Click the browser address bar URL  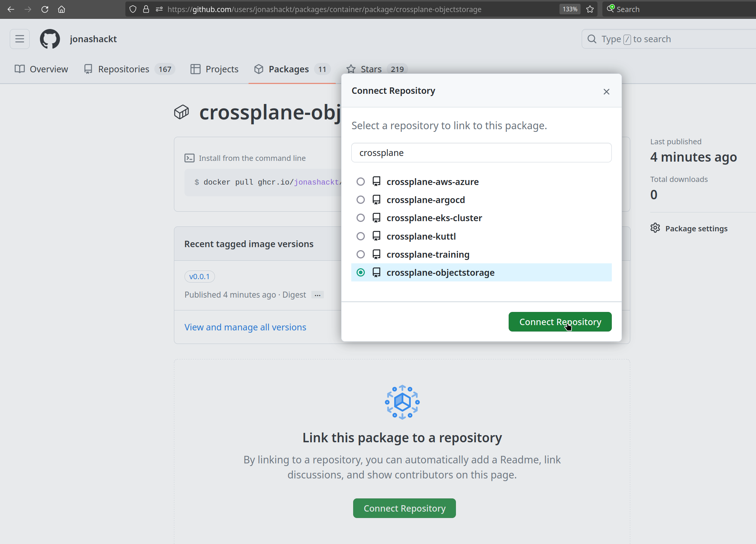pyautogui.click(x=325, y=9)
